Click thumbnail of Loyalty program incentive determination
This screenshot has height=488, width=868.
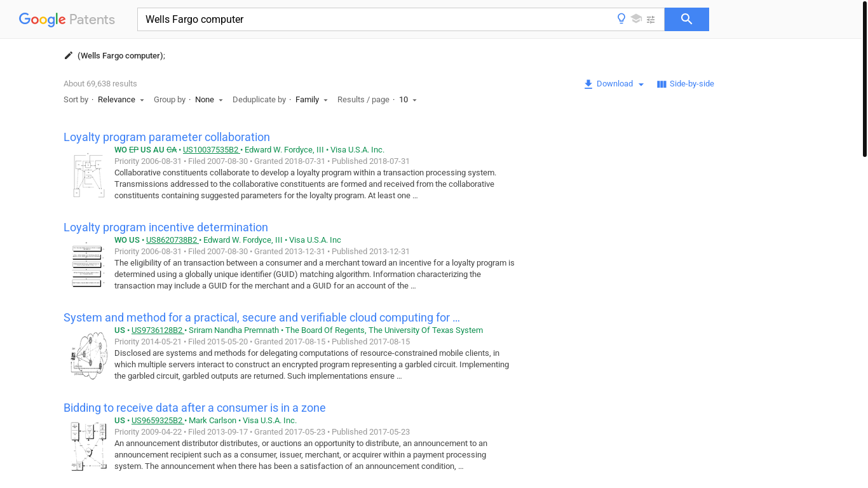[x=88, y=265]
